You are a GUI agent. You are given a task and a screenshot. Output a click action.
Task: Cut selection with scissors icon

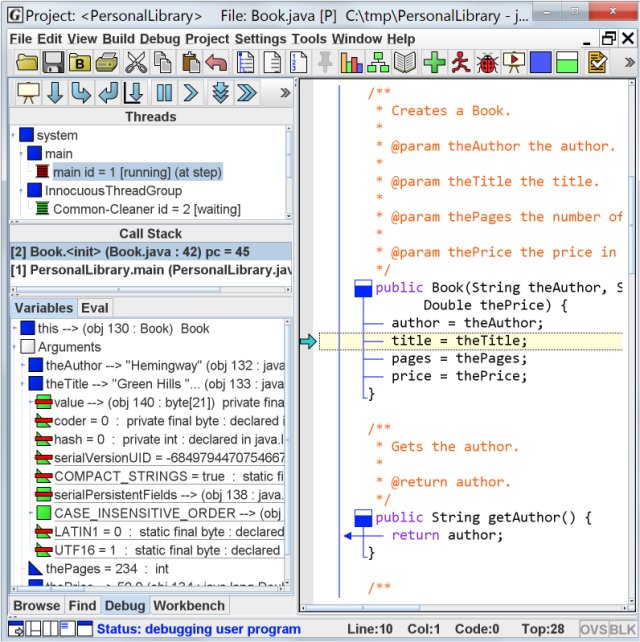point(136,63)
